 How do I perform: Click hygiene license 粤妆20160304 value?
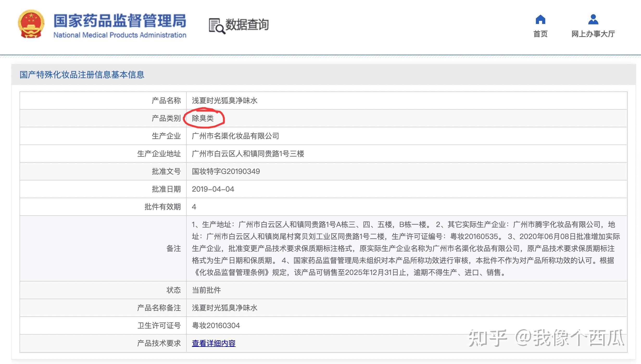coord(216,325)
